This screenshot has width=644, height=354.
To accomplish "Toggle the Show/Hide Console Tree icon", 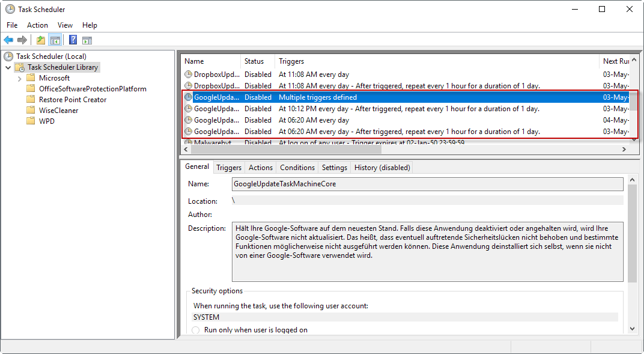I will 55,40.
